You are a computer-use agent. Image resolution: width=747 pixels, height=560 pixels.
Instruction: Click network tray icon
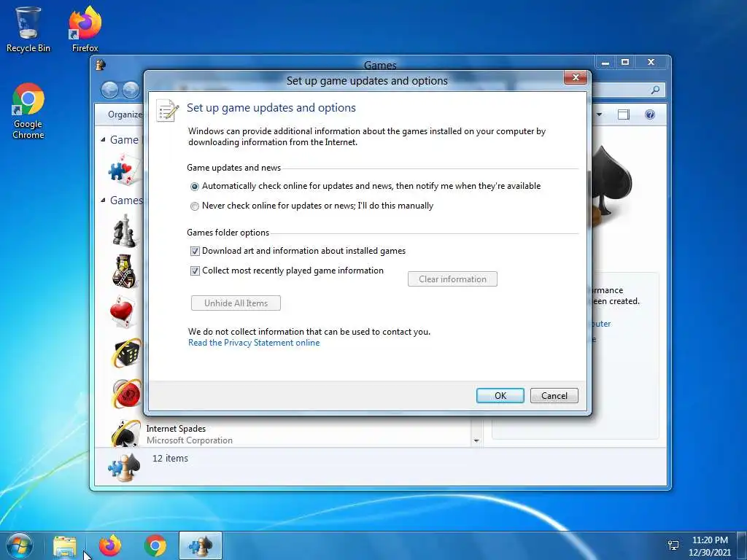673,545
